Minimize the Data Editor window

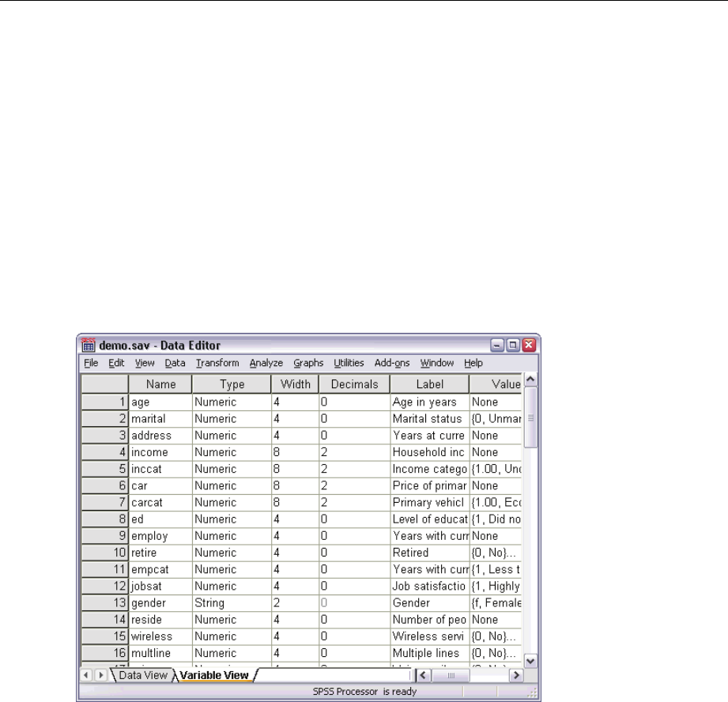coord(496,345)
